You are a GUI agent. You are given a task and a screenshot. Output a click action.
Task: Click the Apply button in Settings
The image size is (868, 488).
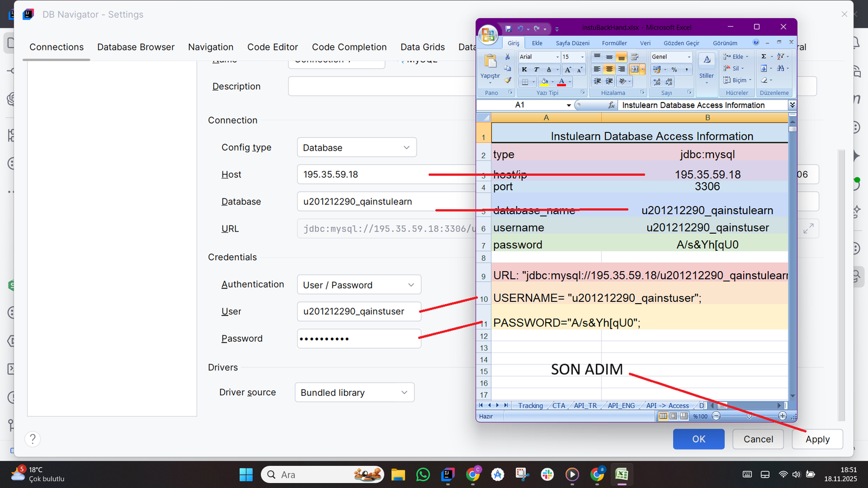tap(818, 439)
